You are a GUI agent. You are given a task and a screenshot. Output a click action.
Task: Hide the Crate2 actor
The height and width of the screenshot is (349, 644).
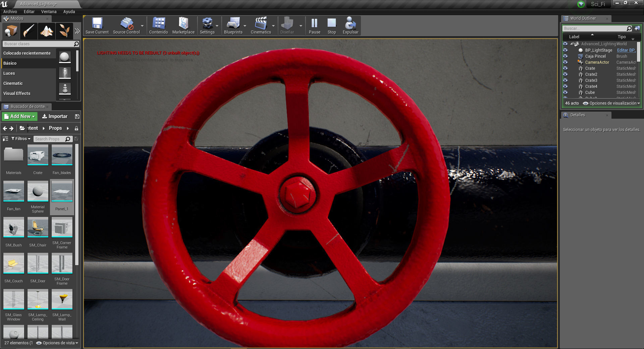click(565, 74)
